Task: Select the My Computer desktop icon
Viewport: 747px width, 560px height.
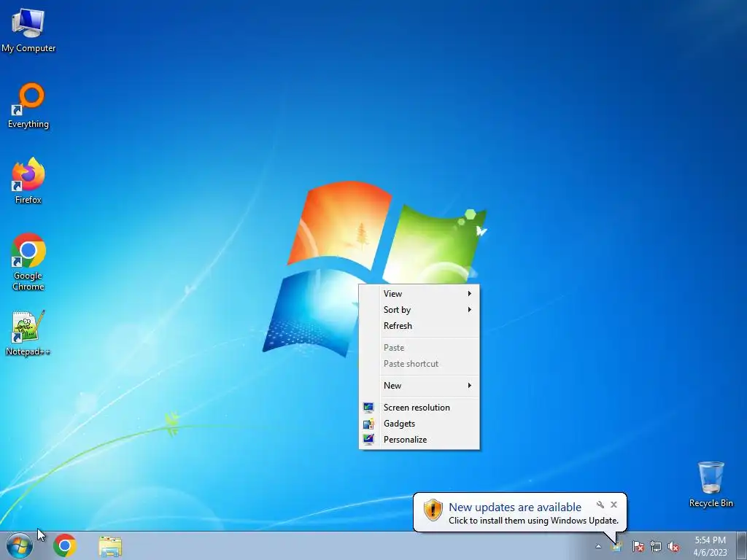Action: (x=28, y=30)
